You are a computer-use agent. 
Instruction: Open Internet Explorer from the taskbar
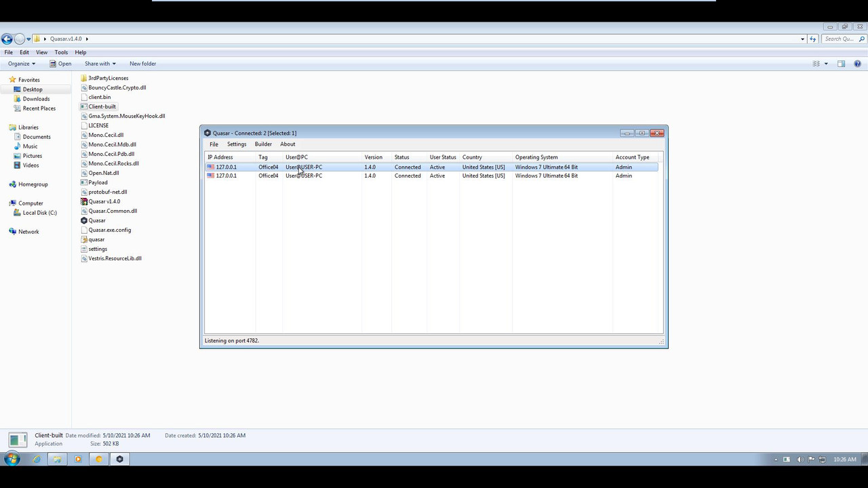pos(37,459)
